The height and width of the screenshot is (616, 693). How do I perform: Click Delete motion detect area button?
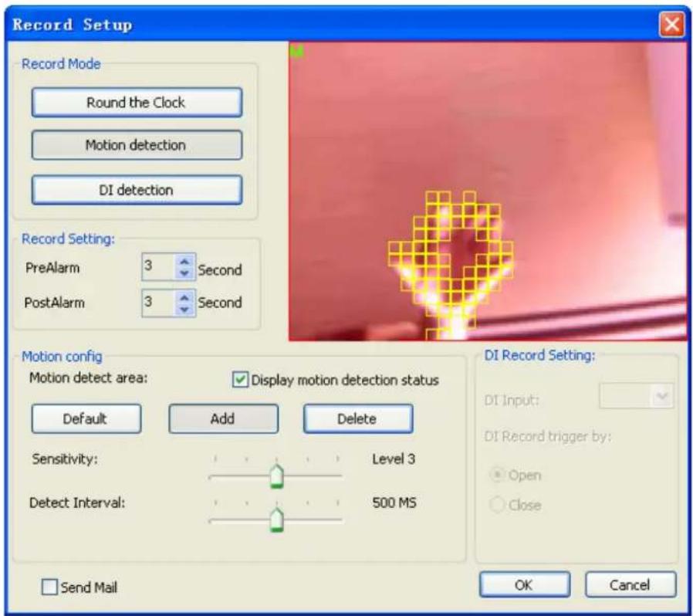click(x=358, y=418)
